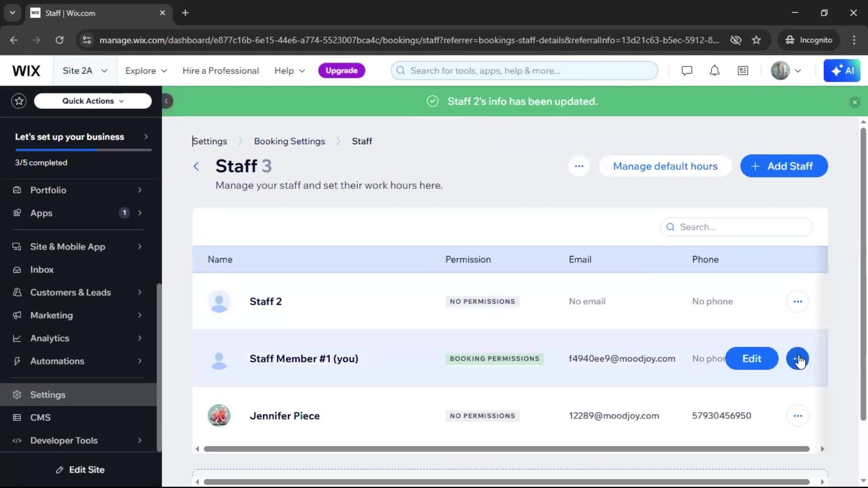Screen dimensions: 868x488
Task: Click Staff 2's avatar icon
Action: 219,301
